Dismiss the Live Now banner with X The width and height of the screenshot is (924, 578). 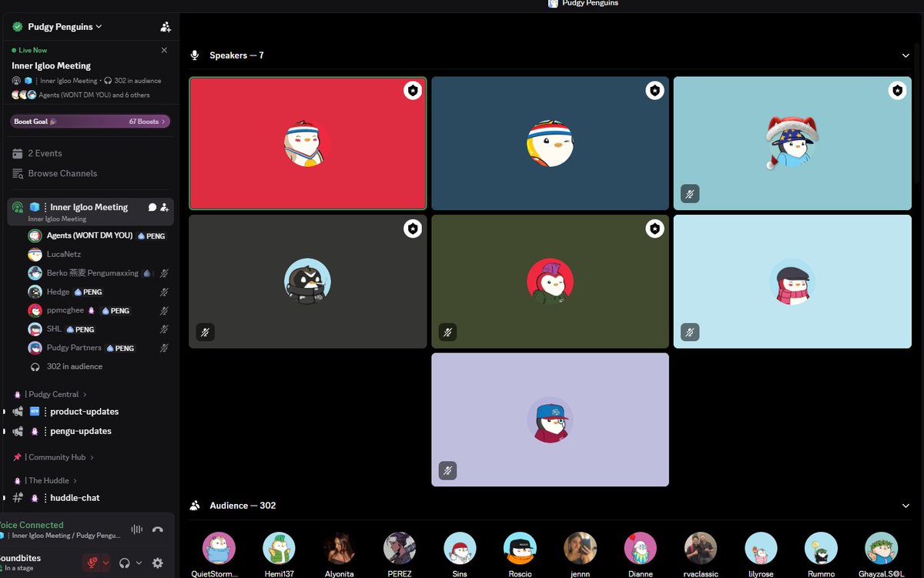point(164,50)
